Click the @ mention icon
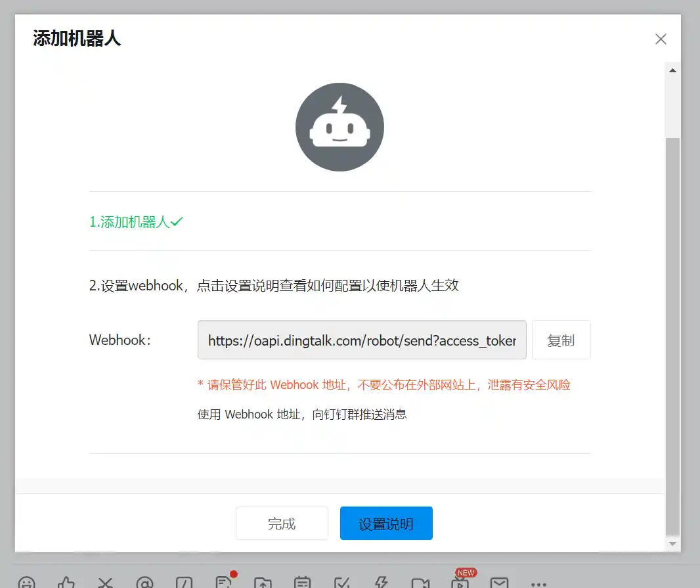The width and height of the screenshot is (700, 588). click(x=144, y=583)
